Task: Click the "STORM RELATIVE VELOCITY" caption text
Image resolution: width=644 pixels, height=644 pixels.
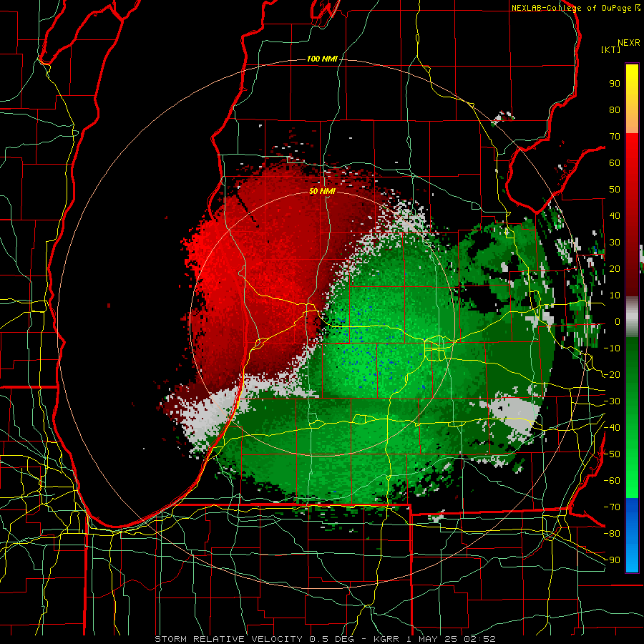Action: (228, 639)
